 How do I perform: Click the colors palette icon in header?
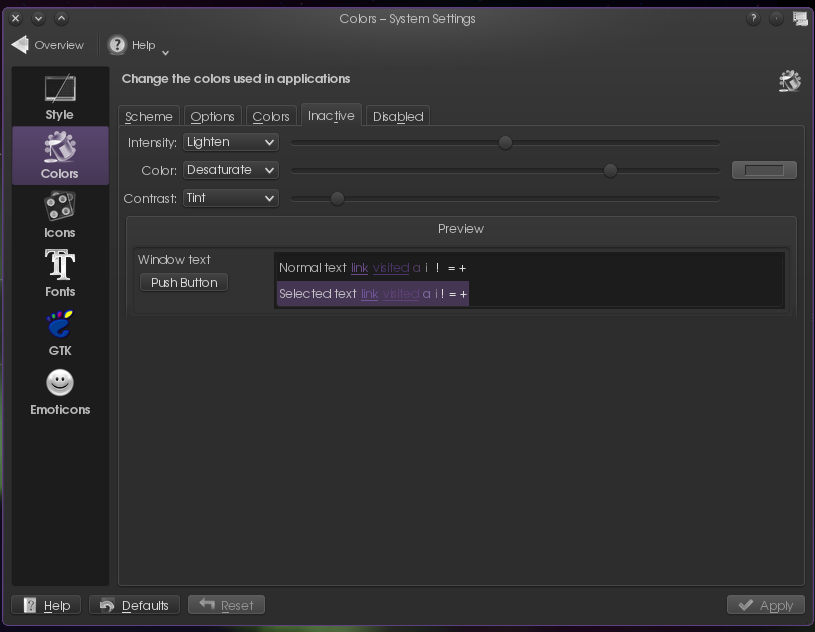[x=790, y=81]
